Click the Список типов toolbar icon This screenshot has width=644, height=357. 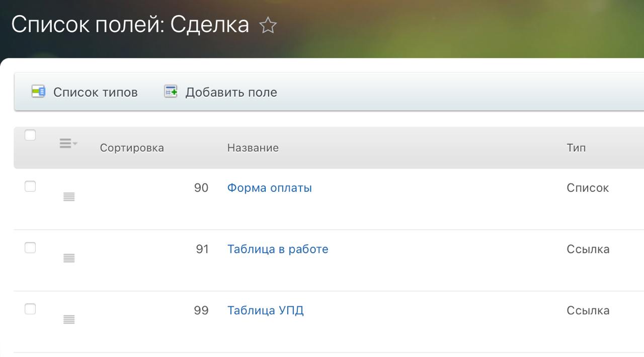(39, 92)
